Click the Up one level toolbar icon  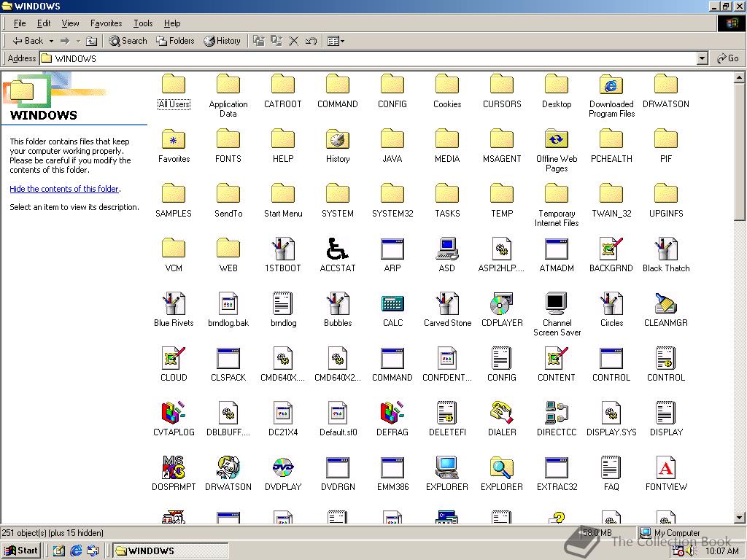tap(91, 42)
